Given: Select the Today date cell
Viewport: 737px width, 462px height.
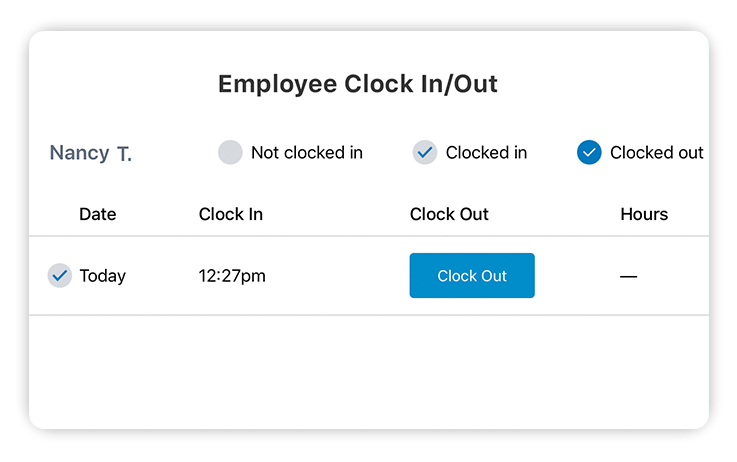Looking at the screenshot, I should tap(103, 276).
